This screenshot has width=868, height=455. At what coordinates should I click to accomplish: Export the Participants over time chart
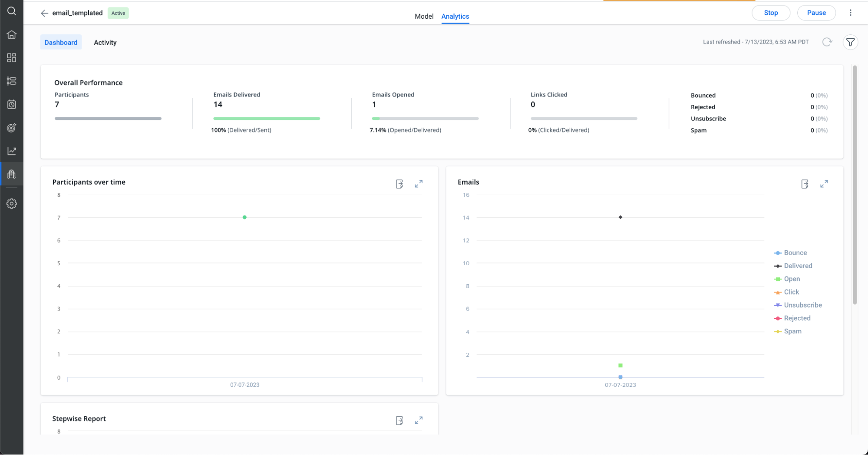click(x=399, y=184)
